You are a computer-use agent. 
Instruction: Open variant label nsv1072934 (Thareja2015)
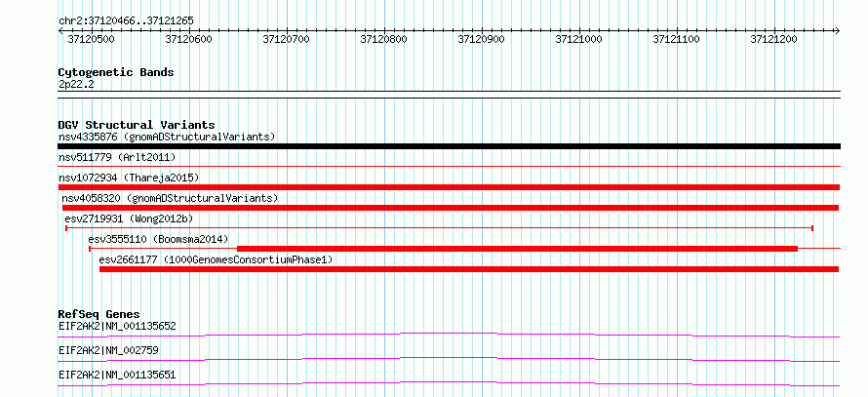click(129, 178)
